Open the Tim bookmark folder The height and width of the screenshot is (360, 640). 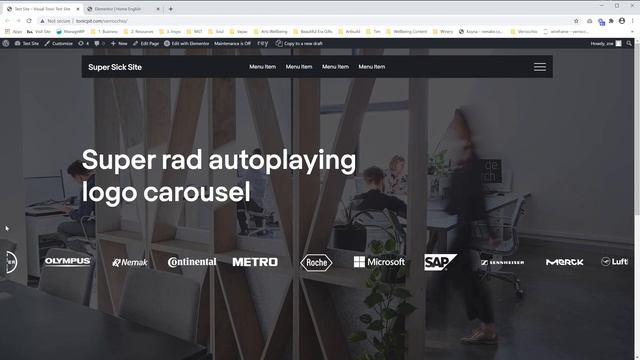(373, 31)
